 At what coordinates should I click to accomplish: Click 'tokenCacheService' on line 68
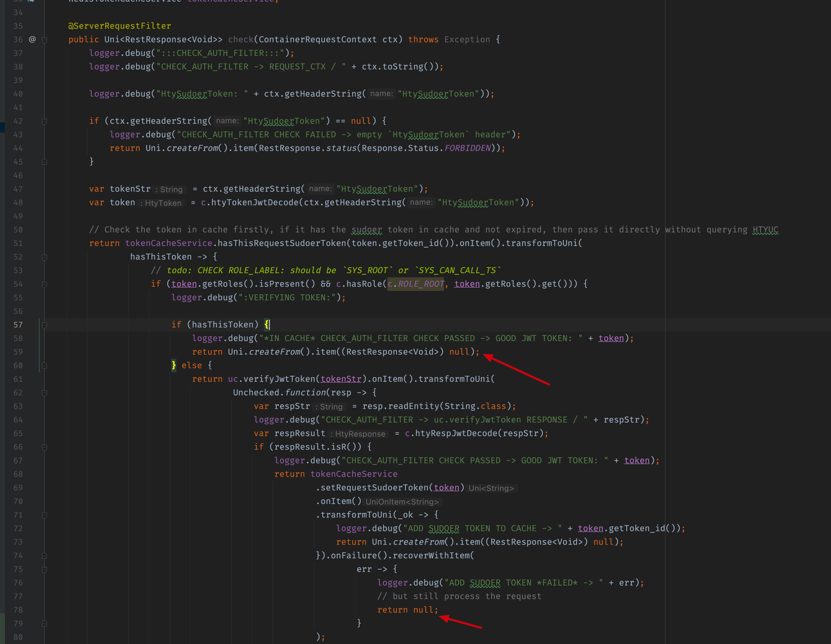pos(354,474)
